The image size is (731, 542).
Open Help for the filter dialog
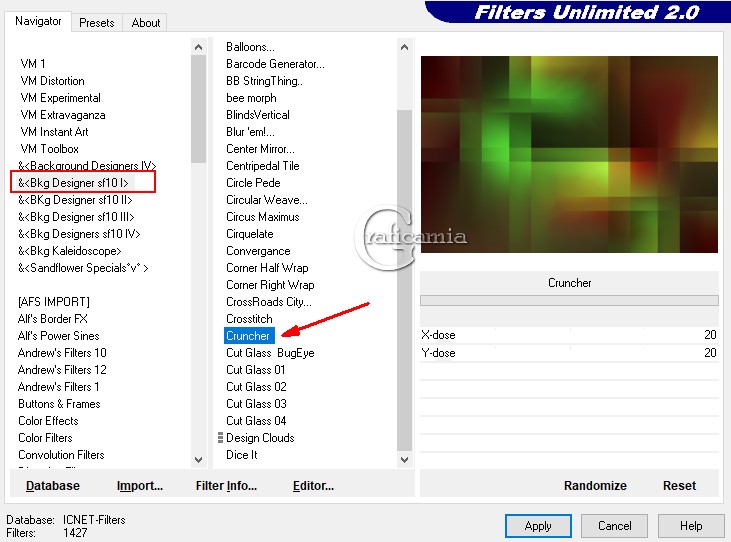tap(691, 525)
